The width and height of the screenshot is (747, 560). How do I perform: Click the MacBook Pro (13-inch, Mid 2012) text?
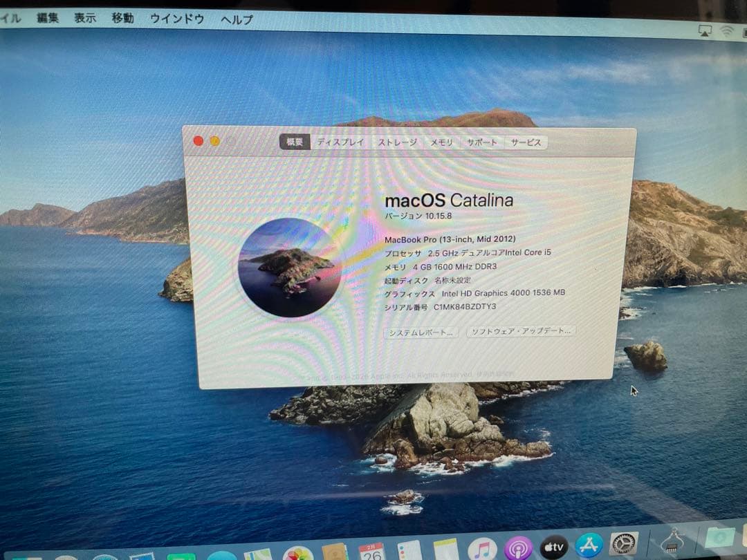click(450, 239)
